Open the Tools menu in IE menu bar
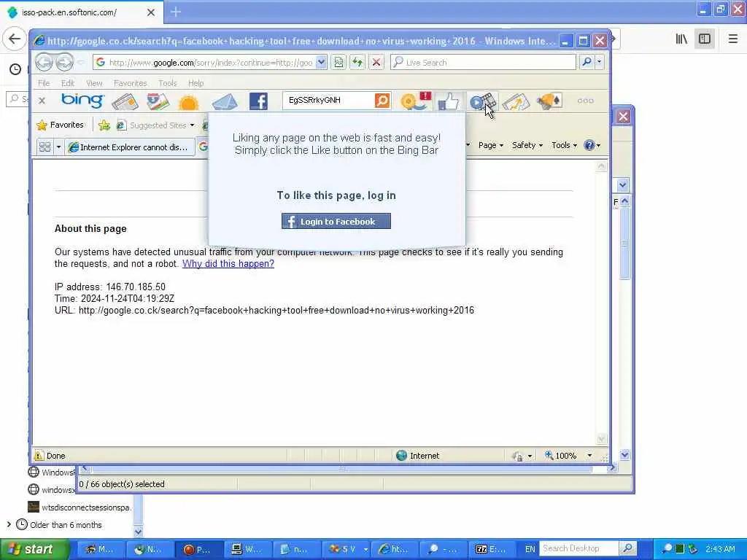The image size is (747, 560). tap(168, 83)
